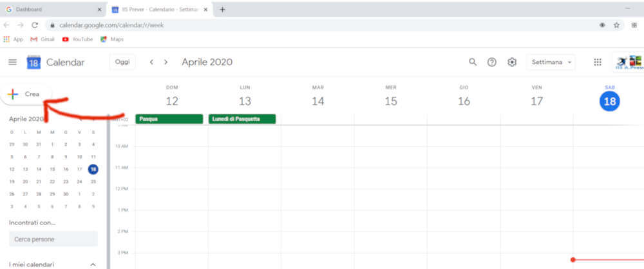Collapse the I miei calendari section
The width and height of the screenshot is (644, 269).
93,264
